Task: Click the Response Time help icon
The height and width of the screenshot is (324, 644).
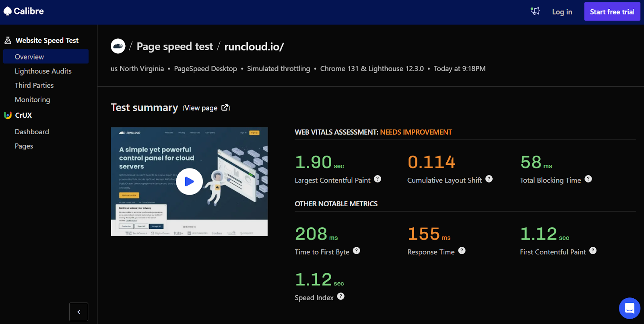Action: click(x=462, y=250)
